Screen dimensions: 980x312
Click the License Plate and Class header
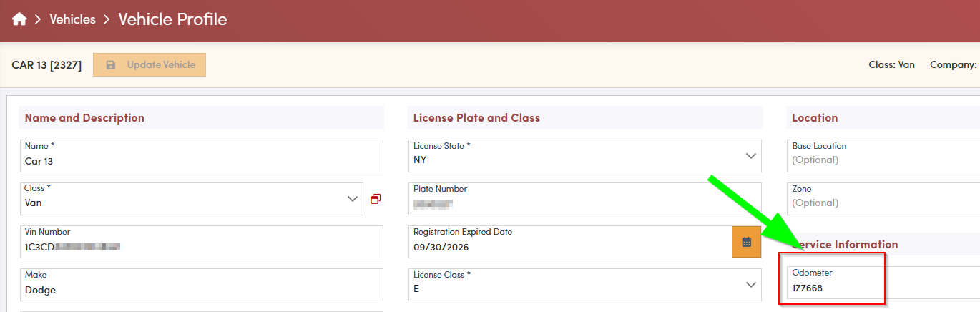coord(476,118)
